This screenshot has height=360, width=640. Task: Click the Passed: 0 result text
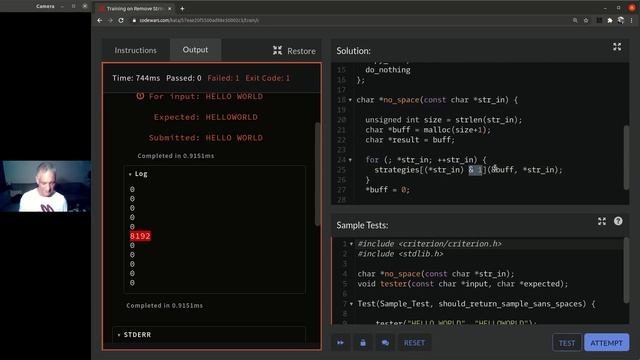[x=184, y=78]
